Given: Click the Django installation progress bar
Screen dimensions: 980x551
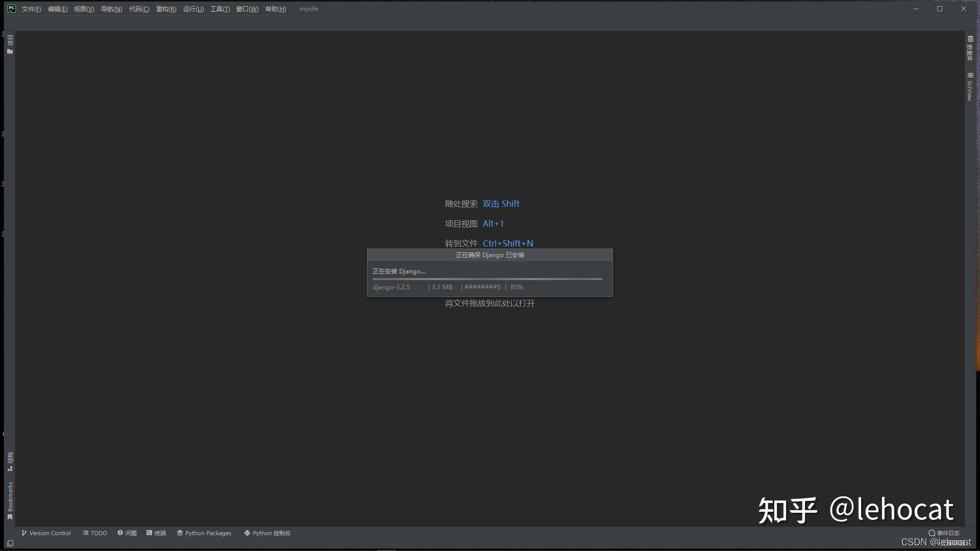Looking at the screenshot, I should [x=487, y=279].
